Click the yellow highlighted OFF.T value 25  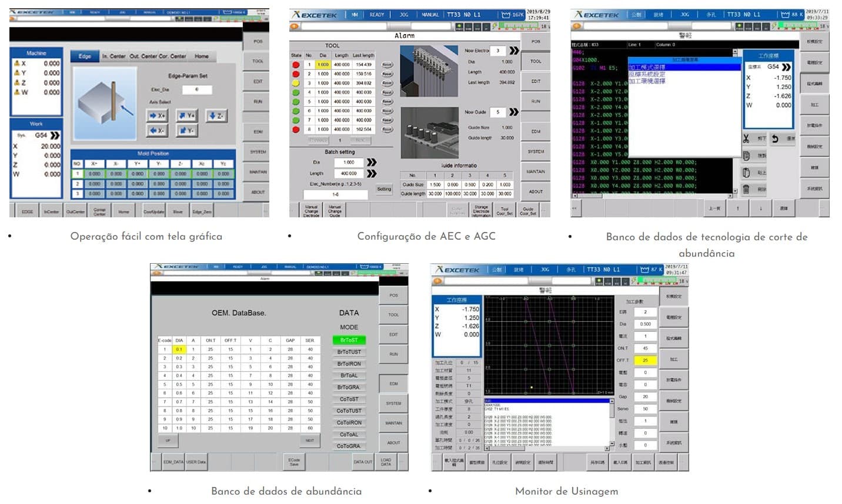pos(645,360)
